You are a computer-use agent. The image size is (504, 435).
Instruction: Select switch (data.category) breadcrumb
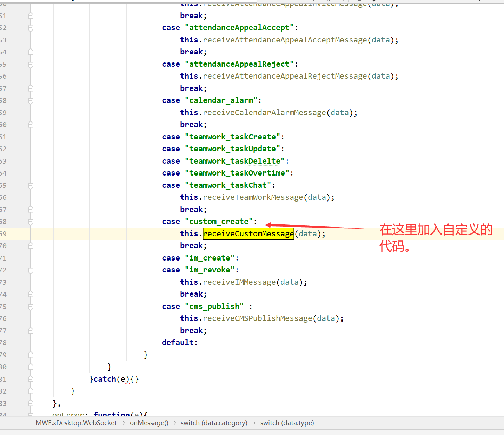pyautogui.click(x=214, y=423)
